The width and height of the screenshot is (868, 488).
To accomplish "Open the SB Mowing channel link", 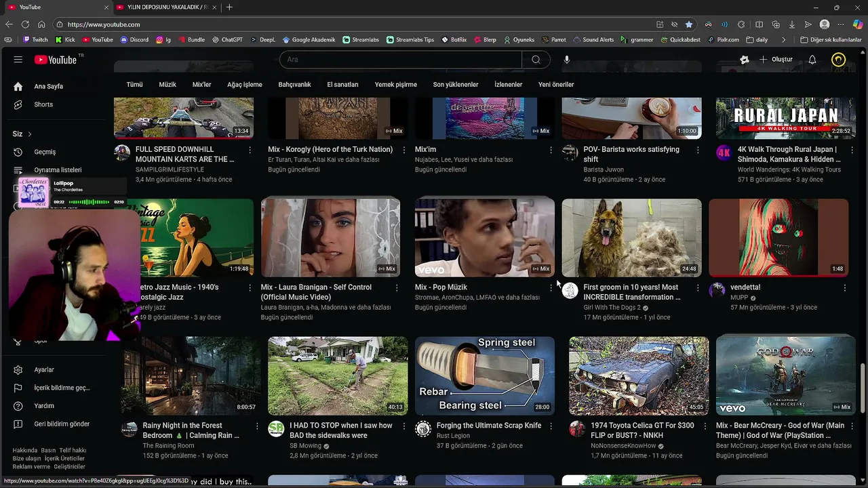I will click(306, 446).
